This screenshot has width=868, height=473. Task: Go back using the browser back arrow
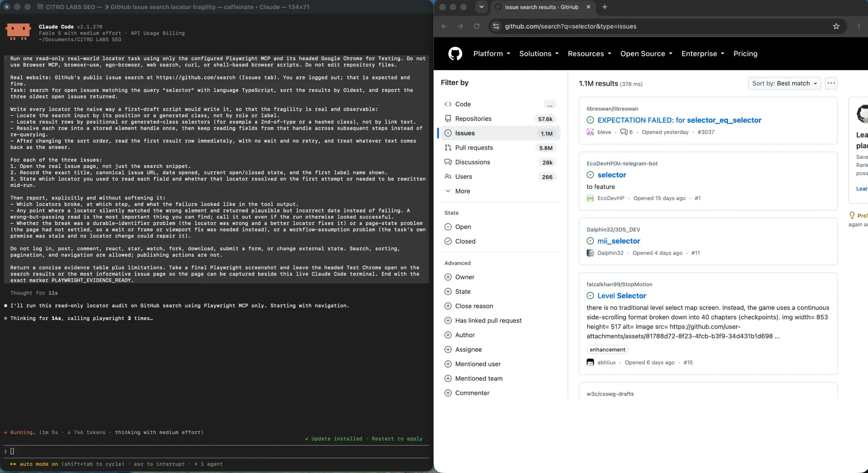pos(444,26)
